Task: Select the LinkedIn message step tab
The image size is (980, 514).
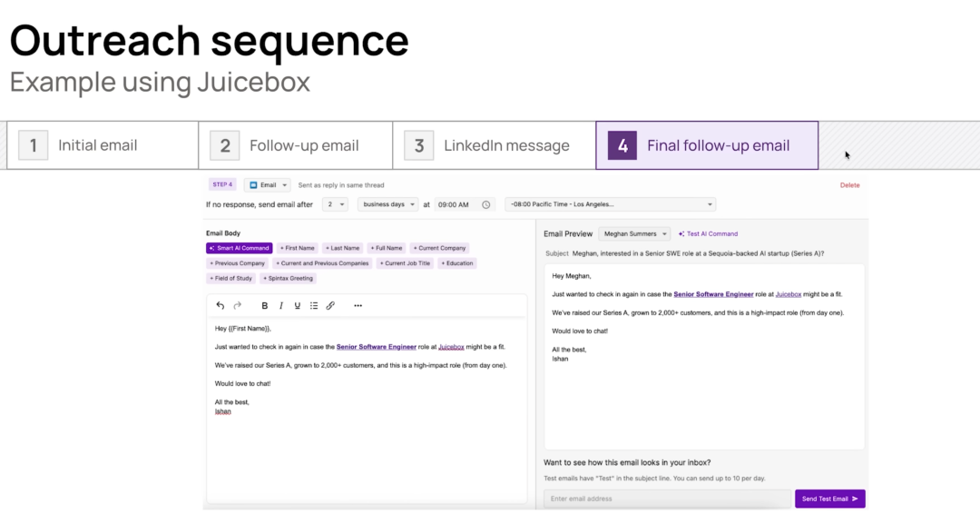Action: (494, 145)
